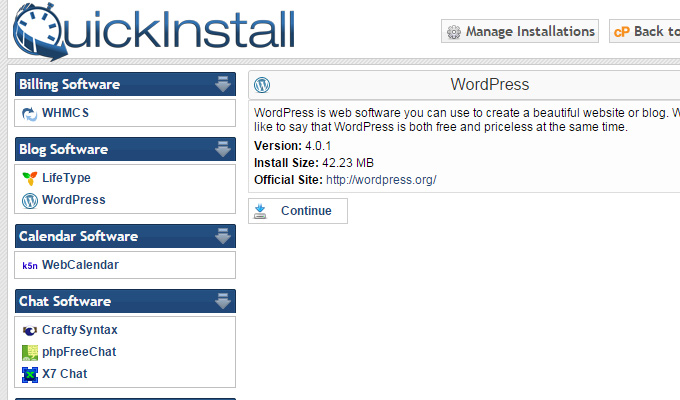
Task: Click the WordPress logo in the details header
Action: 262,85
